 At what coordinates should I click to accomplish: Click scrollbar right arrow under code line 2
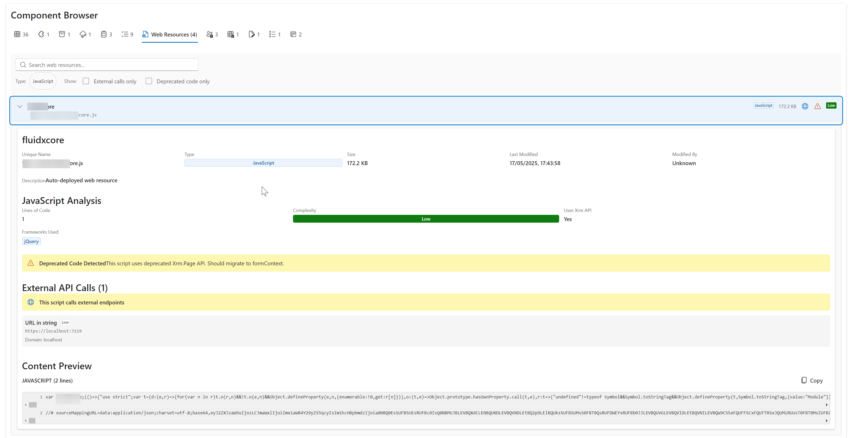coord(827,421)
